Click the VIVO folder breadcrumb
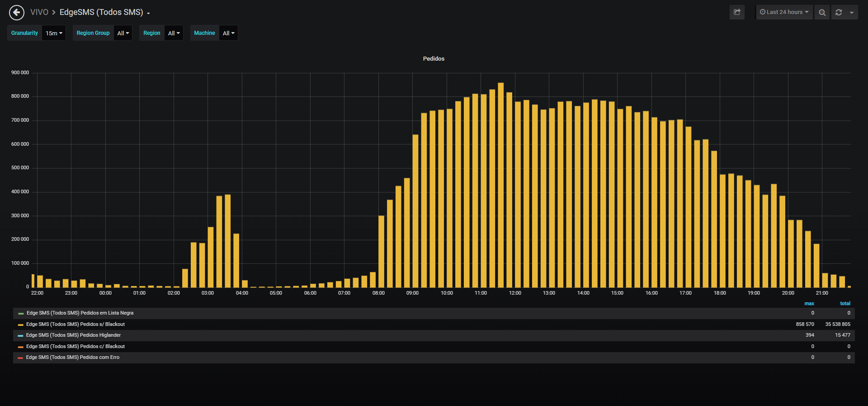Viewport: 868px width, 406px height. tap(39, 12)
